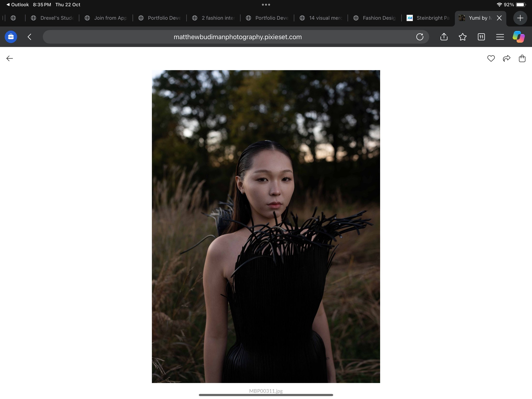Reload the page
This screenshot has height=399, width=532.
click(x=420, y=37)
